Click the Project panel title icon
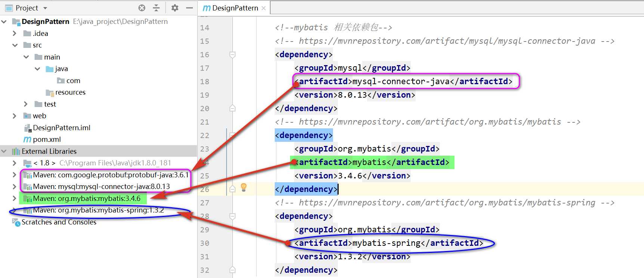Screen dimensions: 644x278 [x=9, y=8]
